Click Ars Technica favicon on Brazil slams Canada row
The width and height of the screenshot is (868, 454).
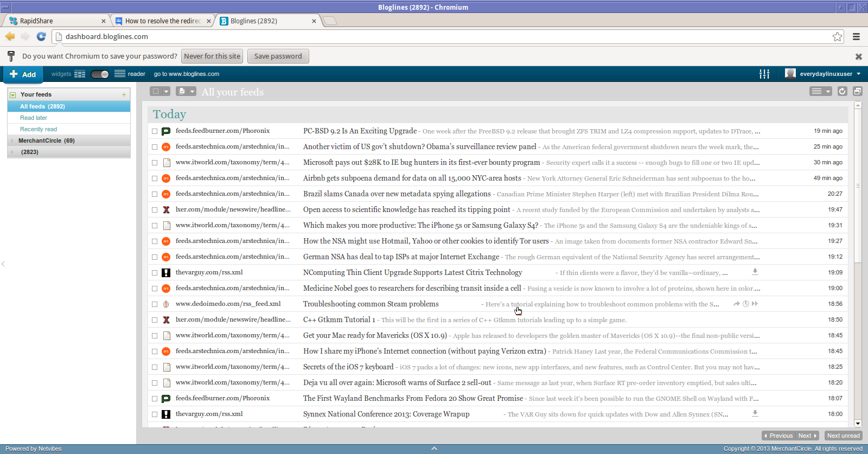pos(167,194)
